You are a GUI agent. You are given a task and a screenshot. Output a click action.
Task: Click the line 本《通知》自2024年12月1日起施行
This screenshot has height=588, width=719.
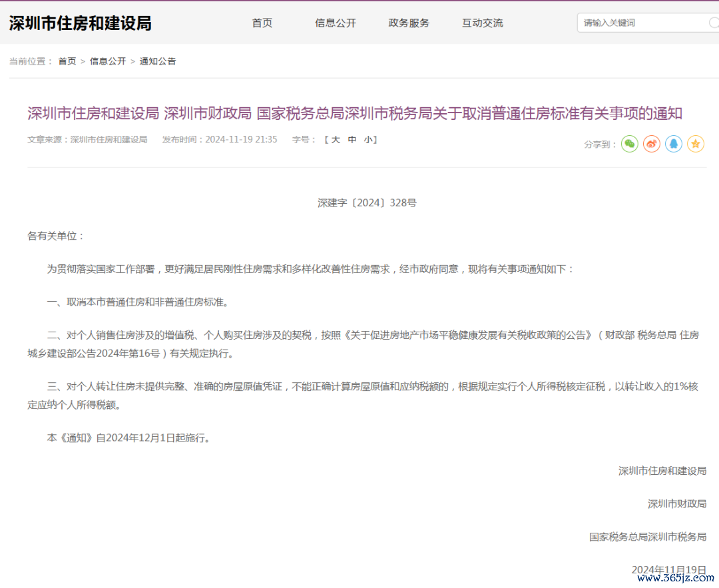(x=129, y=438)
